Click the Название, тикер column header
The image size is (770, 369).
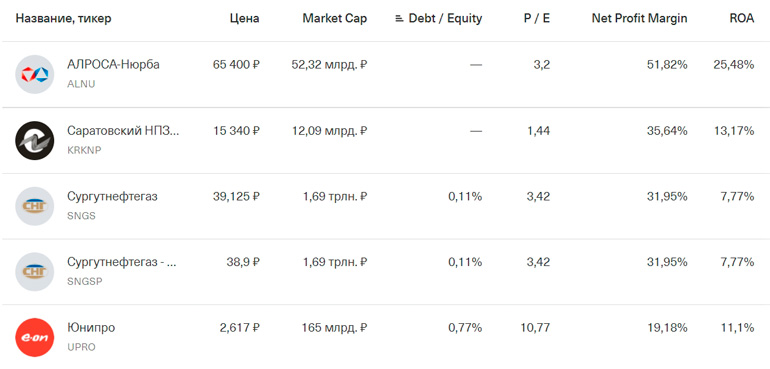tap(63, 19)
